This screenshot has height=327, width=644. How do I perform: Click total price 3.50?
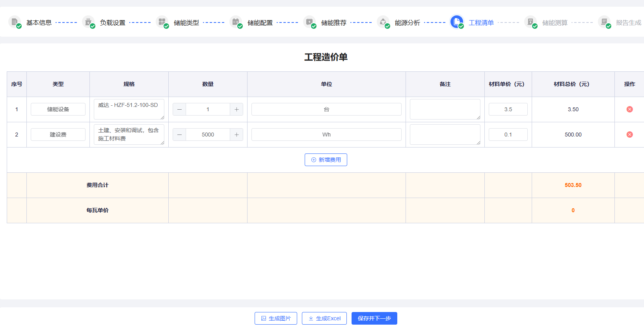coord(573,109)
